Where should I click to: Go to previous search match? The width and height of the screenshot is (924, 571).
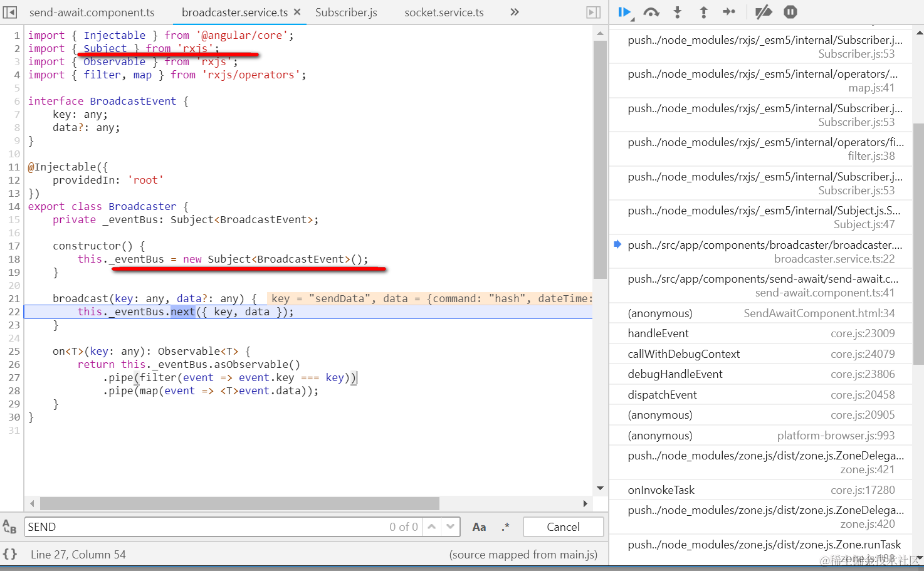click(432, 527)
